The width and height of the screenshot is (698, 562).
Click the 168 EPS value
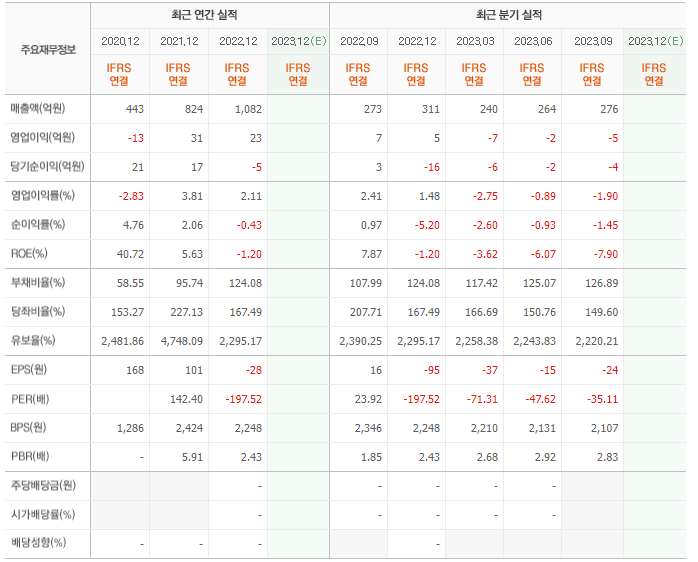tap(135, 371)
